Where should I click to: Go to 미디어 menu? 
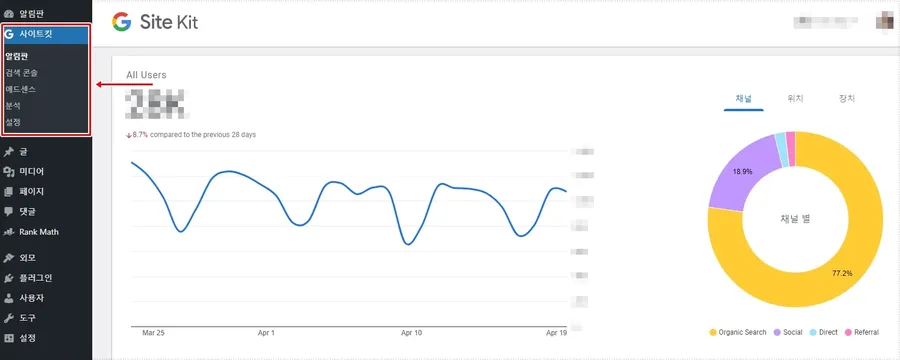pyautogui.click(x=46, y=172)
